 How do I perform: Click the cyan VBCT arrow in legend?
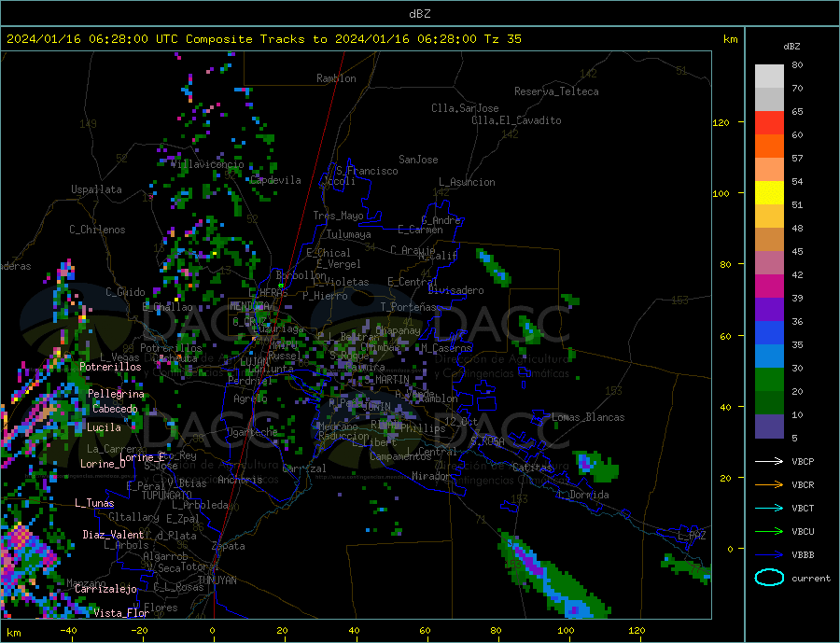click(x=769, y=508)
